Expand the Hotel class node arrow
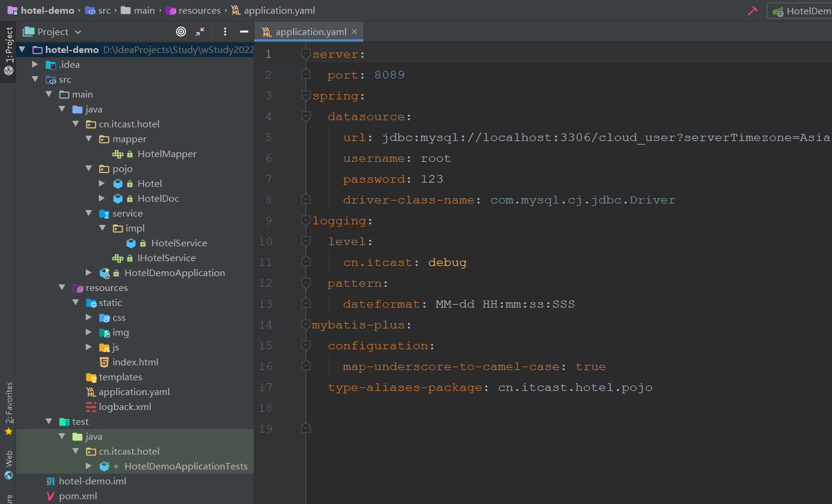The height and width of the screenshot is (504, 832). pos(102,183)
